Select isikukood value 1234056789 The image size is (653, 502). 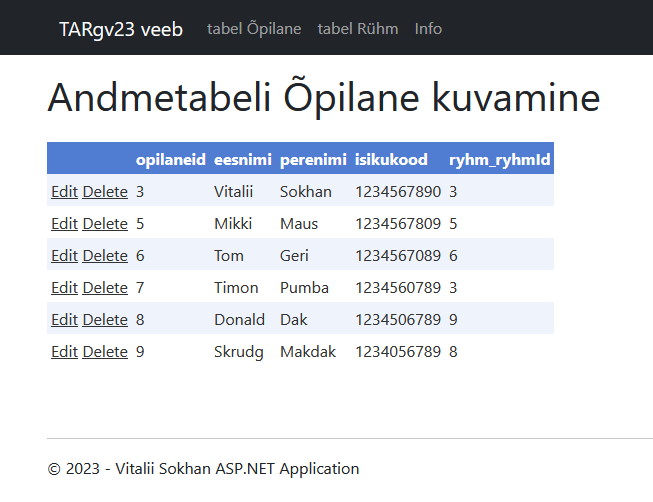398,352
